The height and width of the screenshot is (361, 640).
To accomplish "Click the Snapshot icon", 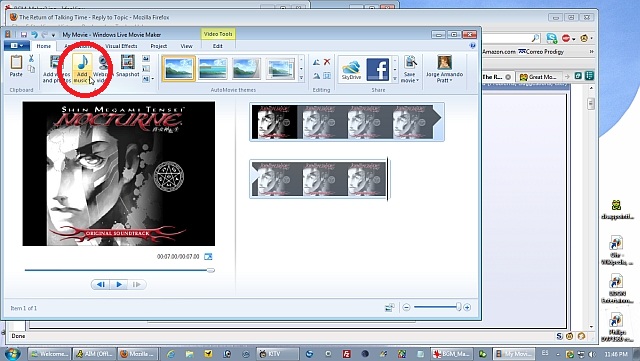I will (x=127, y=62).
